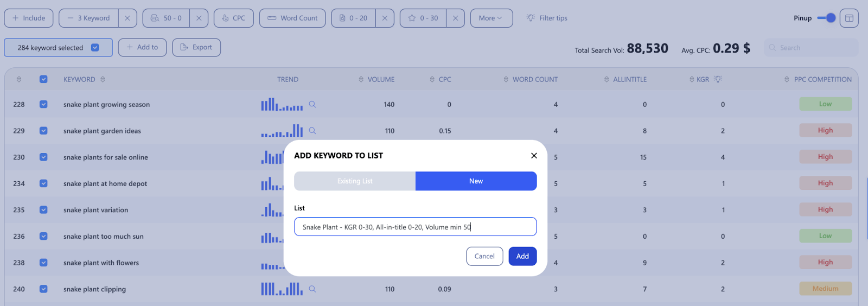Open the layout columns icon beside Pinup
The width and height of the screenshot is (868, 306).
(849, 18)
